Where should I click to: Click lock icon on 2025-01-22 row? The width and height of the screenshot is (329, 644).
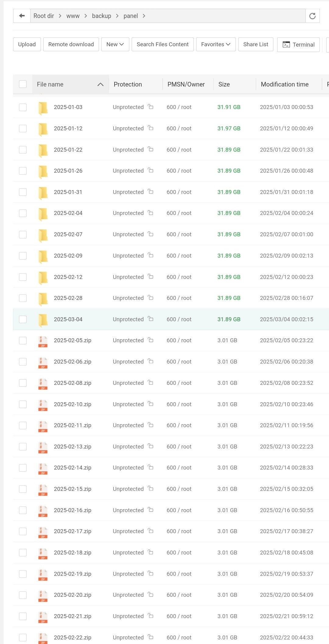pos(150,149)
